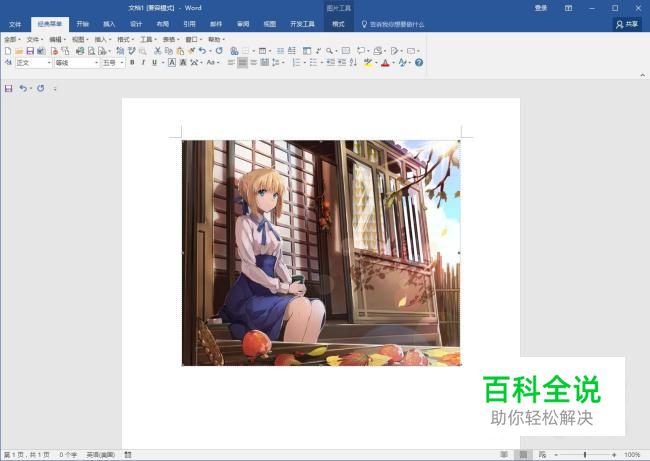Click the Character Border A icon
The height and width of the screenshot is (461, 650).
coord(172,63)
